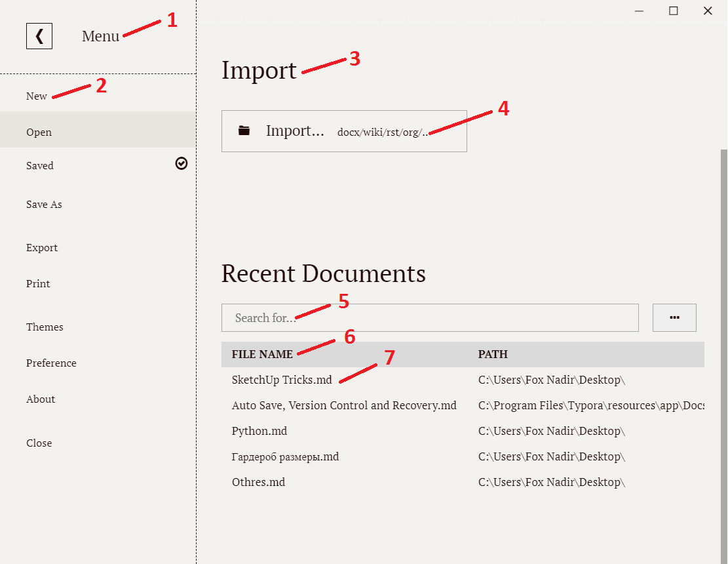Select Print from the sidebar
Image resolution: width=728 pixels, height=564 pixels.
(37, 283)
